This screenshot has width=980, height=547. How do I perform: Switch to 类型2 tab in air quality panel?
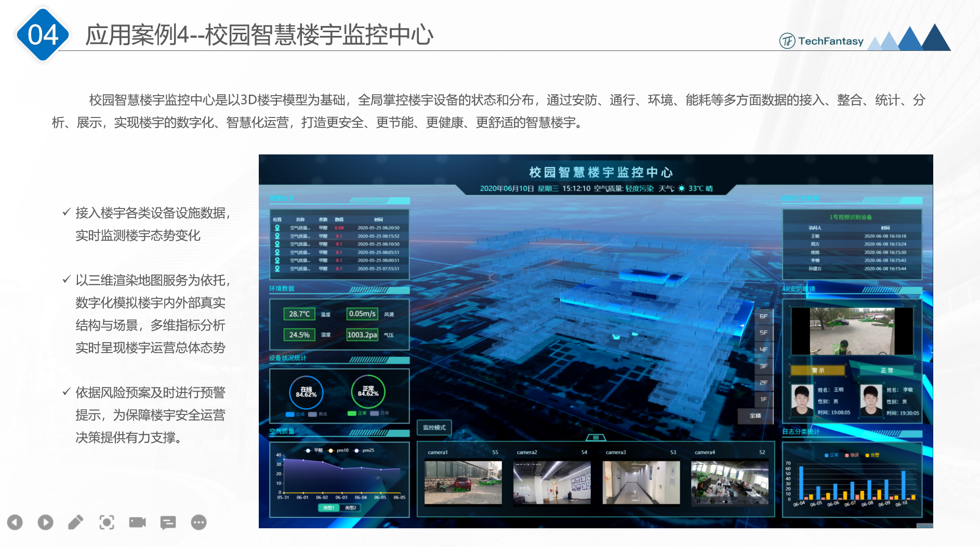coord(351,507)
